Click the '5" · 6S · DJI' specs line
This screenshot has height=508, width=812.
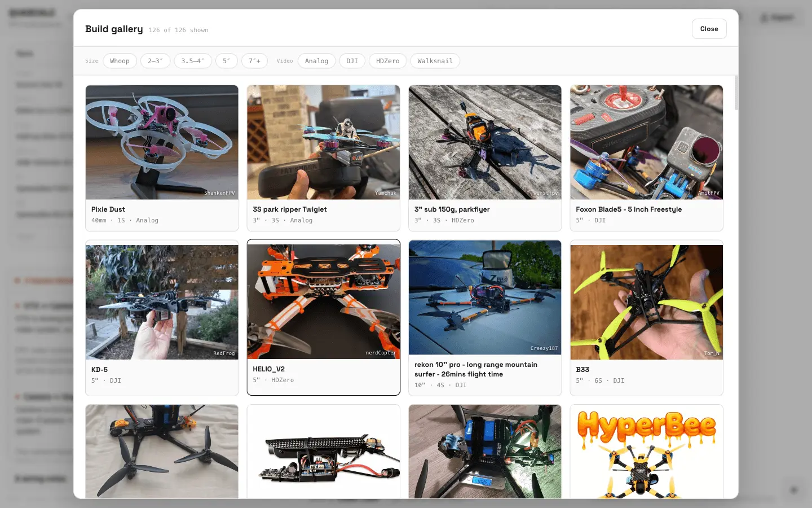[600, 380]
